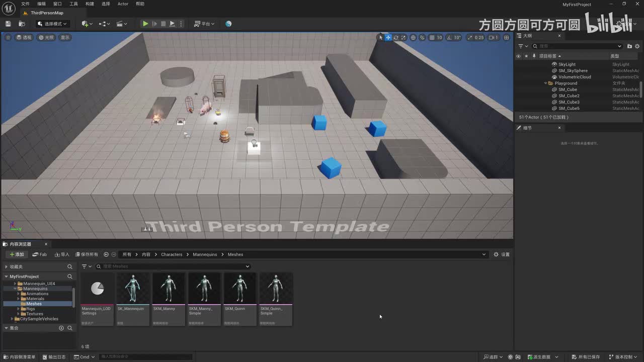Viewport: 644px width, 362px height.
Task: Select the SKM_Quinn mesh thumbnail
Action: point(239,299)
